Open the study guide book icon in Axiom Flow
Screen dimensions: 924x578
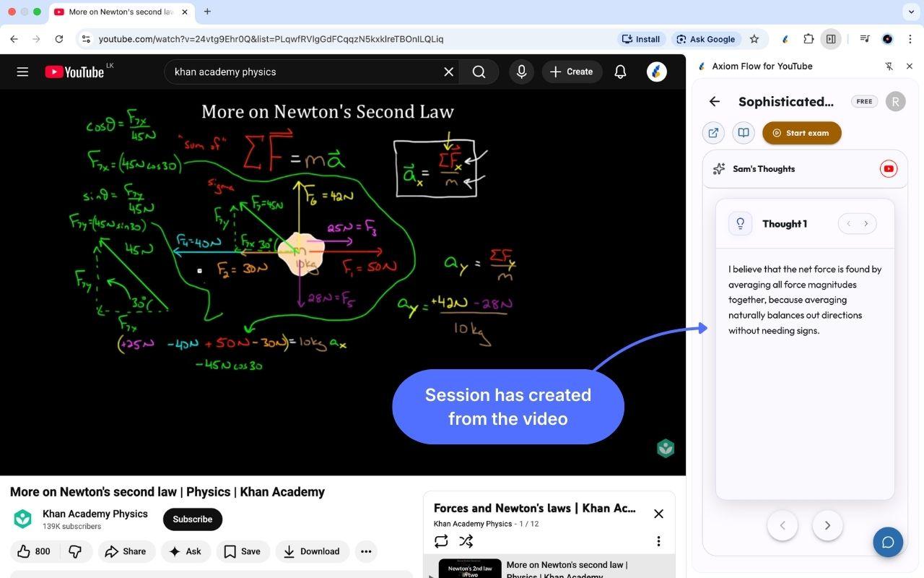coord(744,133)
